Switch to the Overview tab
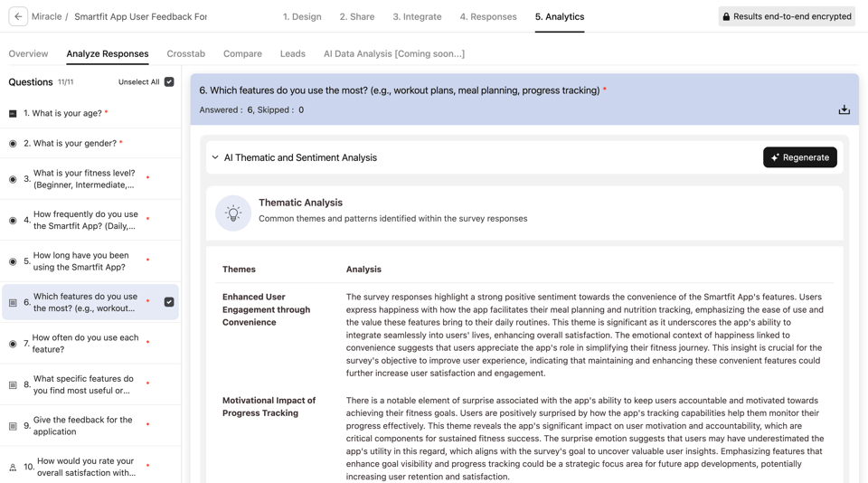The height and width of the screenshot is (483, 868). pos(28,53)
